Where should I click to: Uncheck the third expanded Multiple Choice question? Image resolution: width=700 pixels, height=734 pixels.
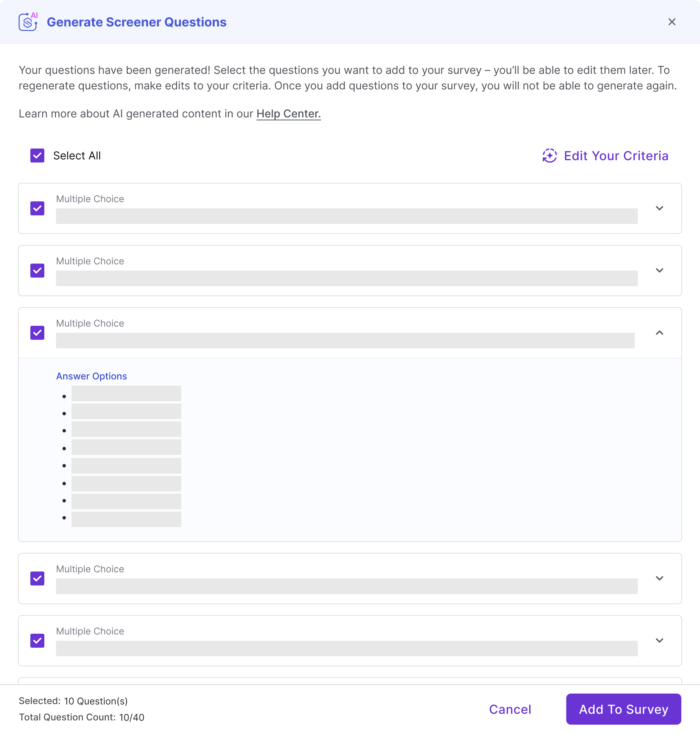pyautogui.click(x=37, y=333)
